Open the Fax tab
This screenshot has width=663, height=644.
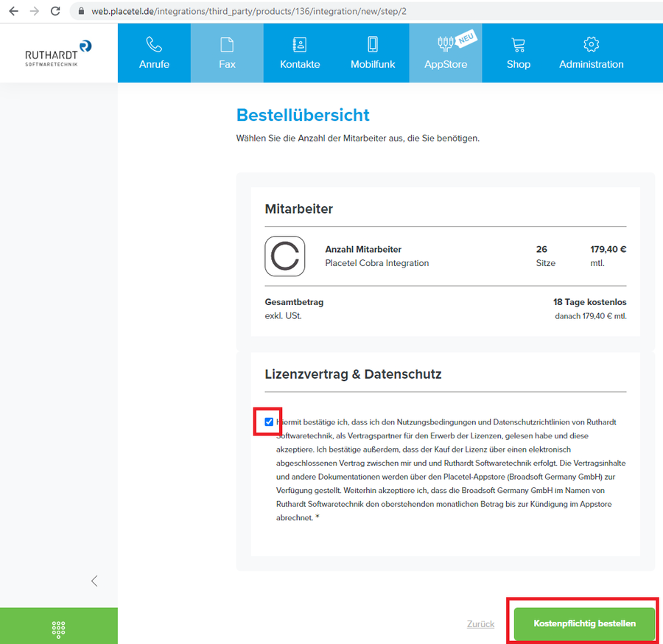(x=227, y=53)
